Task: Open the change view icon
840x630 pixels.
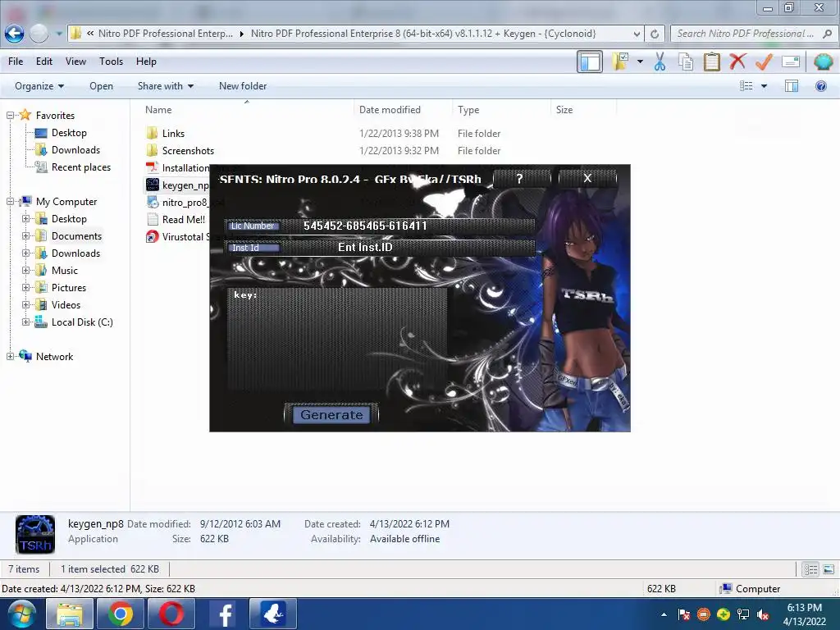Action: coord(746,85)
